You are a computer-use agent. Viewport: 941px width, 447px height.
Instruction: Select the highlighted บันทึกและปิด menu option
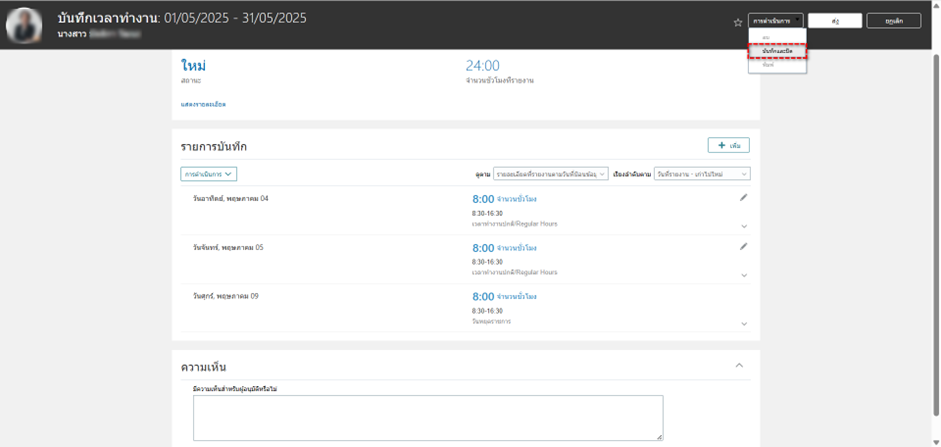tap(777, 51)
